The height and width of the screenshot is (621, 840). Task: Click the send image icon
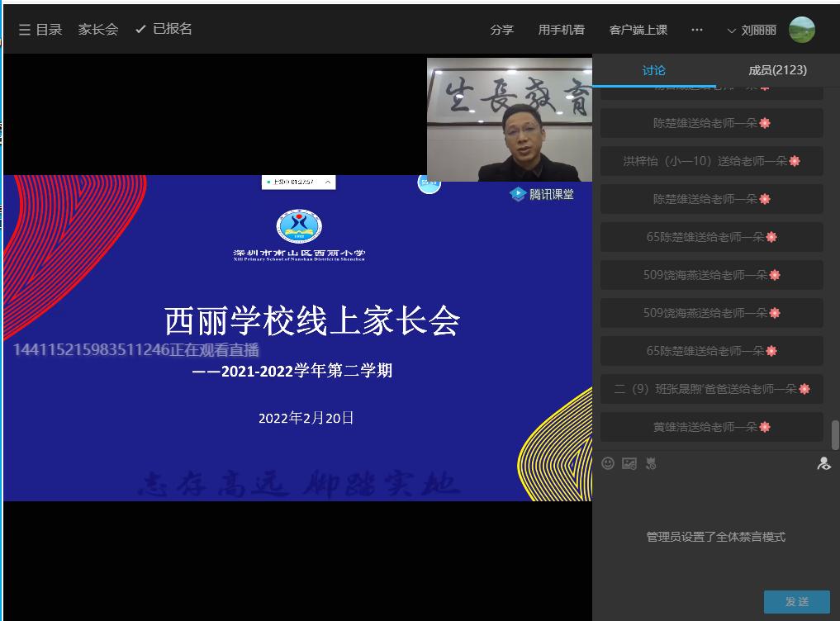pos(629,463)
